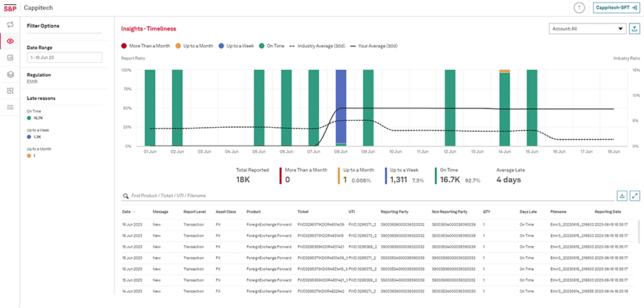
Task: Click the blue bar for 08 Jun
Action: 341,108
